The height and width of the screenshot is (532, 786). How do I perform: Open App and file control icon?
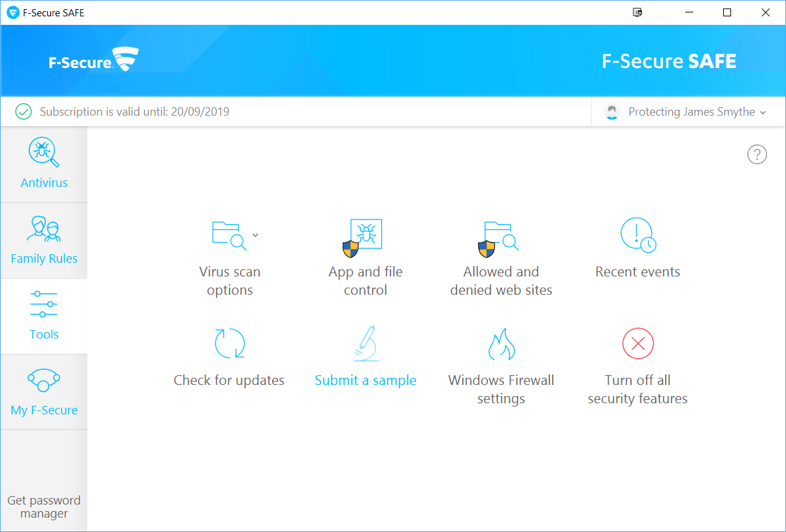[364, 237]
